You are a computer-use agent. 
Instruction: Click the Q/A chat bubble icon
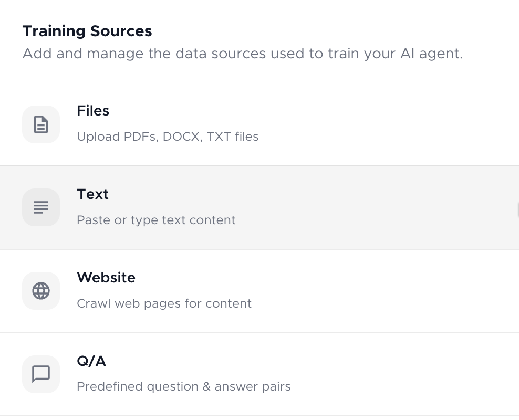point(41,374)
